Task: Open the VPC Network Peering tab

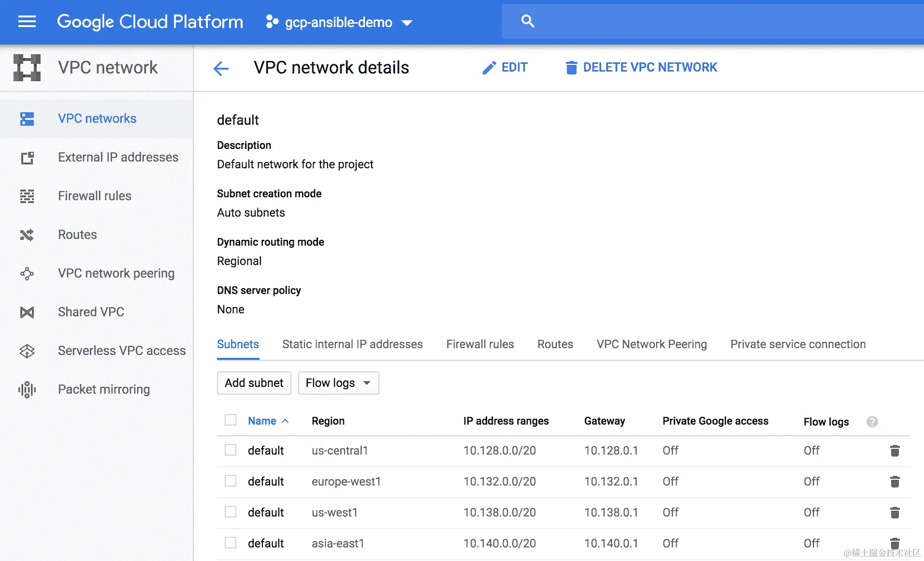Action: pyautogui.click(x=651, y=344)
